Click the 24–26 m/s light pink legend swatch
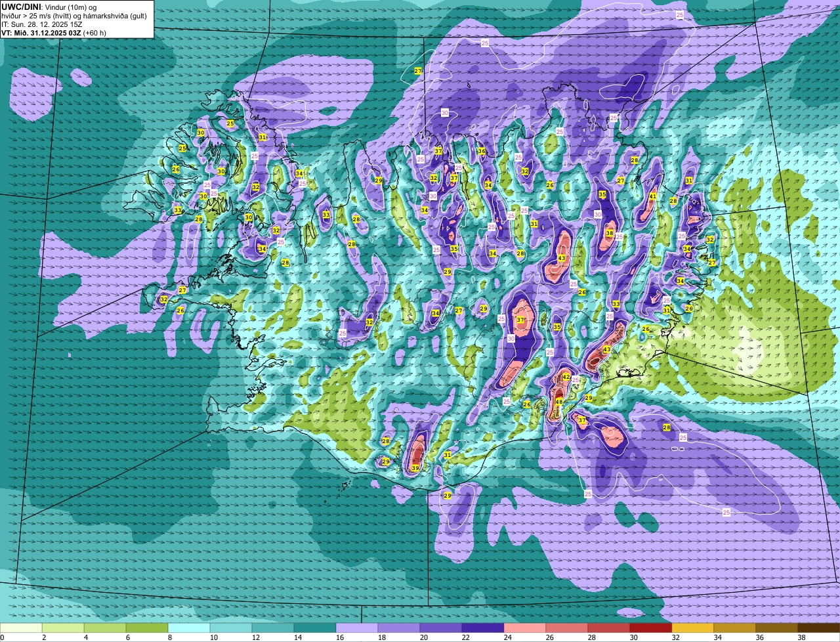840x642 pixels. click(x=525, y=628)
